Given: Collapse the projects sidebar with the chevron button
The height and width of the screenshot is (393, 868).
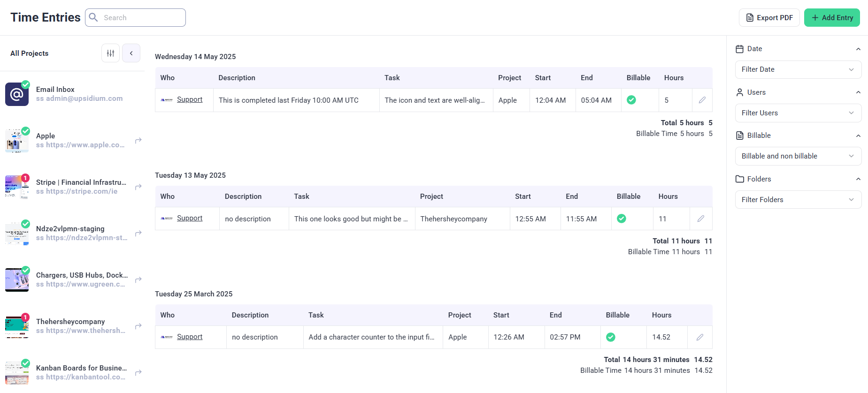Looking at the screenshot, I should point(131,53).
